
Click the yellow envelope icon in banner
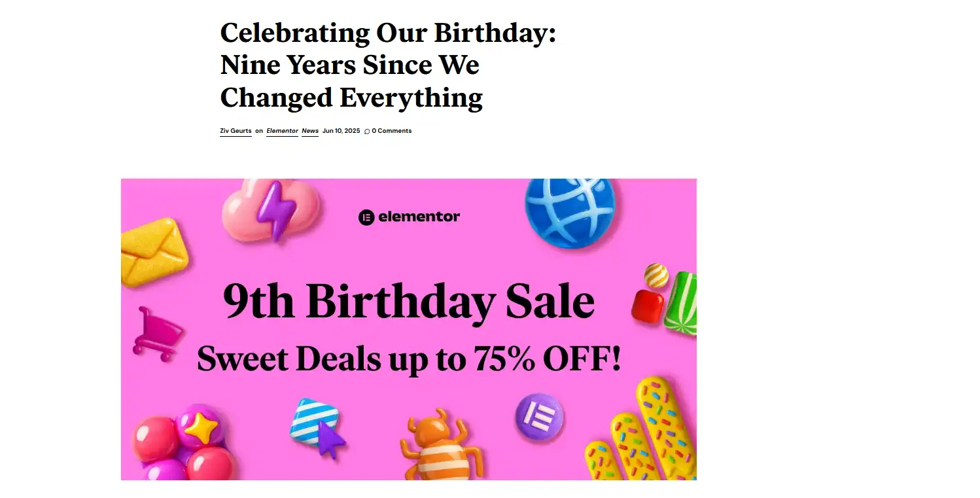click(153, 252)
